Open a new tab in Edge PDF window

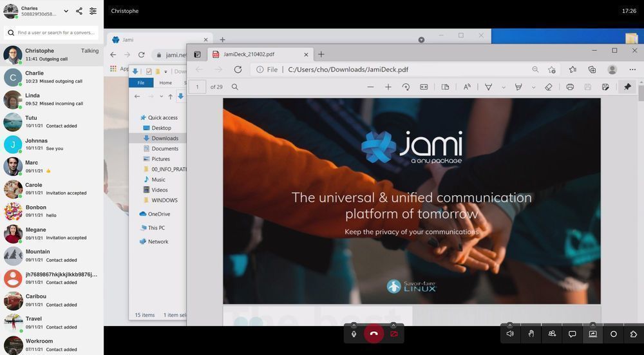(x=321, y=54)
